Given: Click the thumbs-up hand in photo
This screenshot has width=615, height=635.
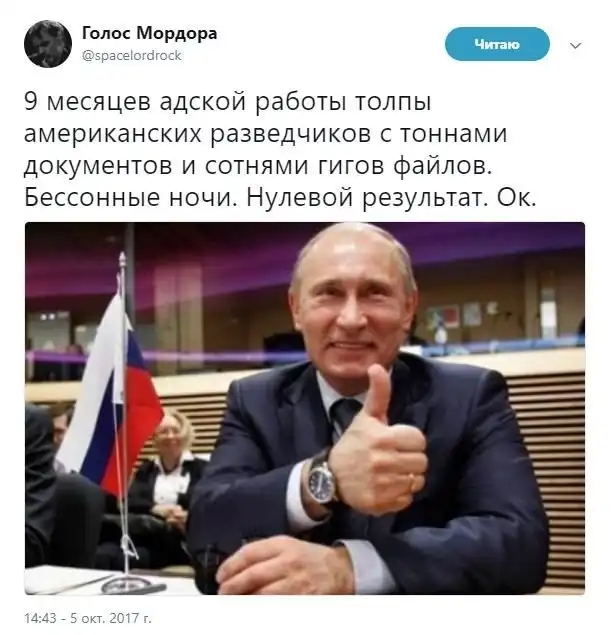Looking at the screenshot, I should point(377,445).
